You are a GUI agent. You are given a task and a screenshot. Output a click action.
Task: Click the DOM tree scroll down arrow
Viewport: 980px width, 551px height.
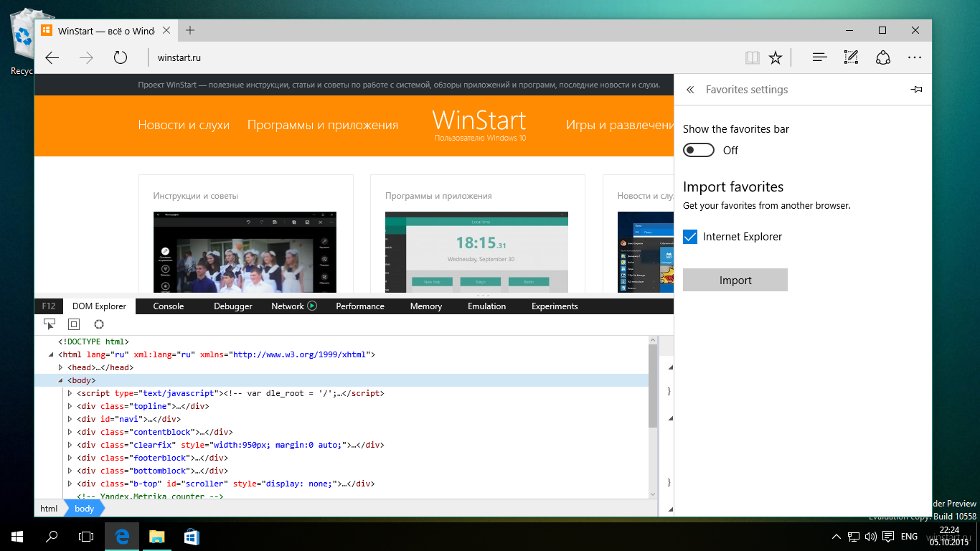tap(653, 494)
